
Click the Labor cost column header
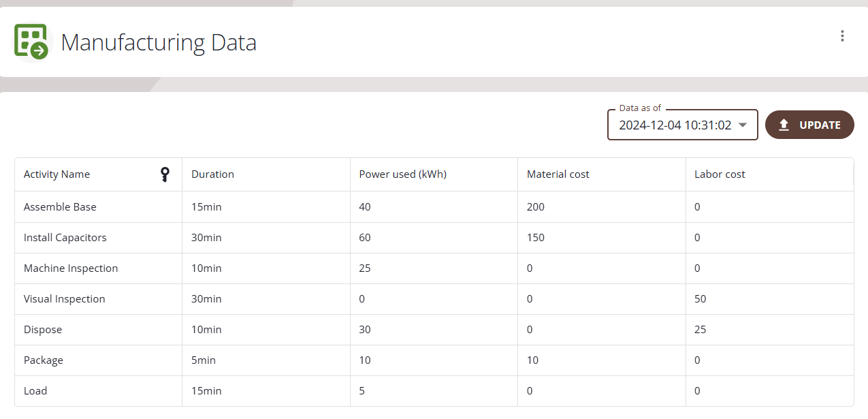[720, 174]
